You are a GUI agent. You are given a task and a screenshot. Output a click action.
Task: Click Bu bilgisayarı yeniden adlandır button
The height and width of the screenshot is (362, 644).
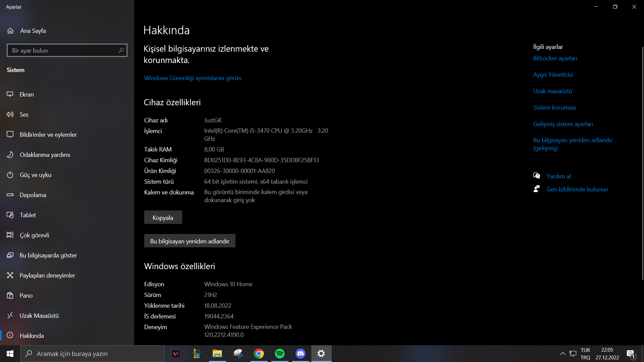coord(190,241)
